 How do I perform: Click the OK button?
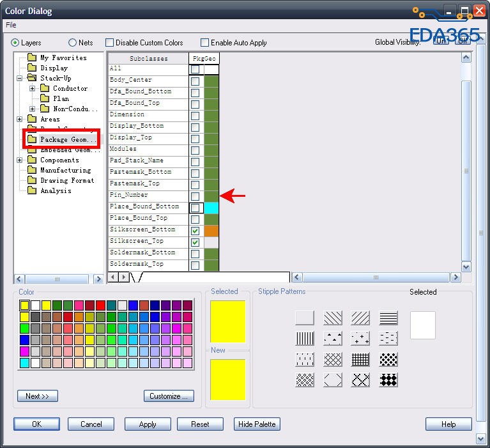coord(36,424)
